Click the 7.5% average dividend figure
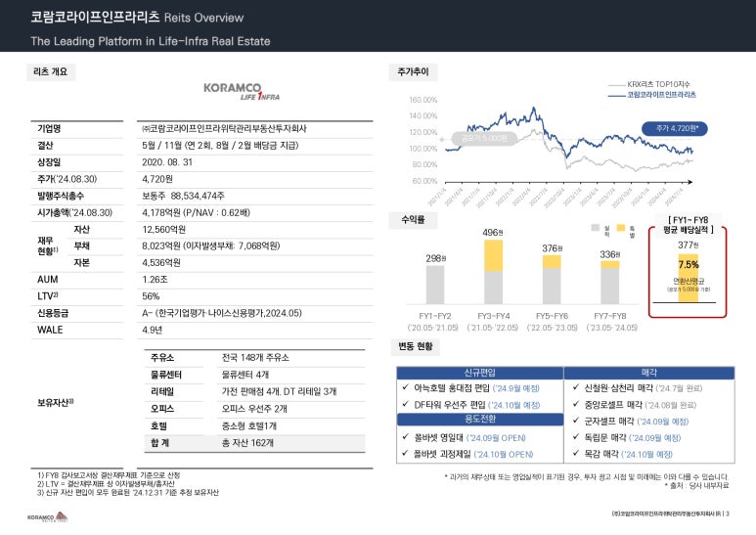 click(689, 265)
